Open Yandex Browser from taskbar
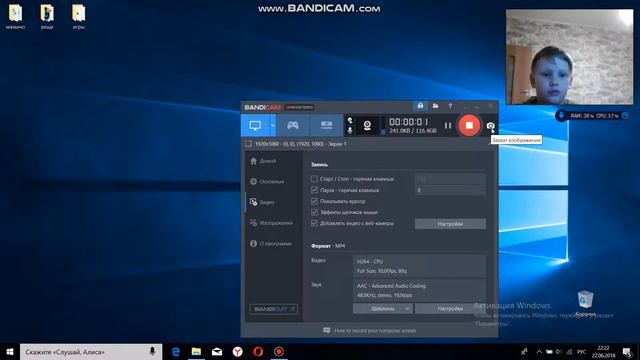The height and width of the screenshot is (360, 640). (x=238, y=352)
